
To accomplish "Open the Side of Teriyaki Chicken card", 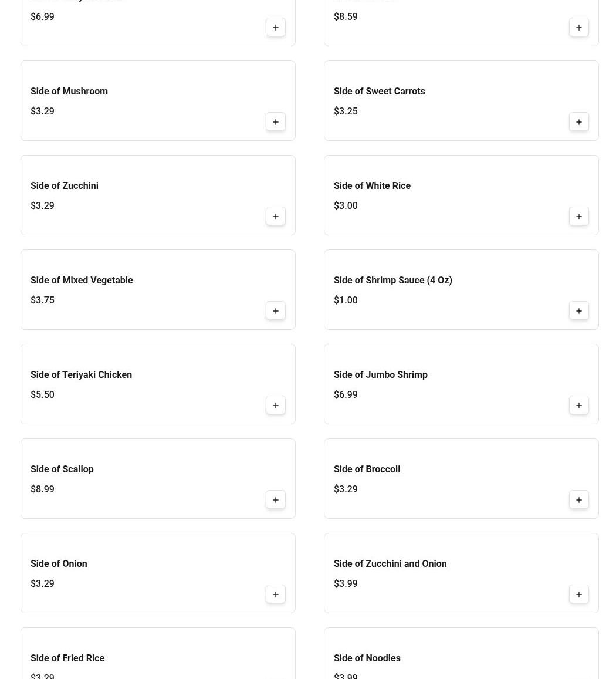I will [147, 384].
